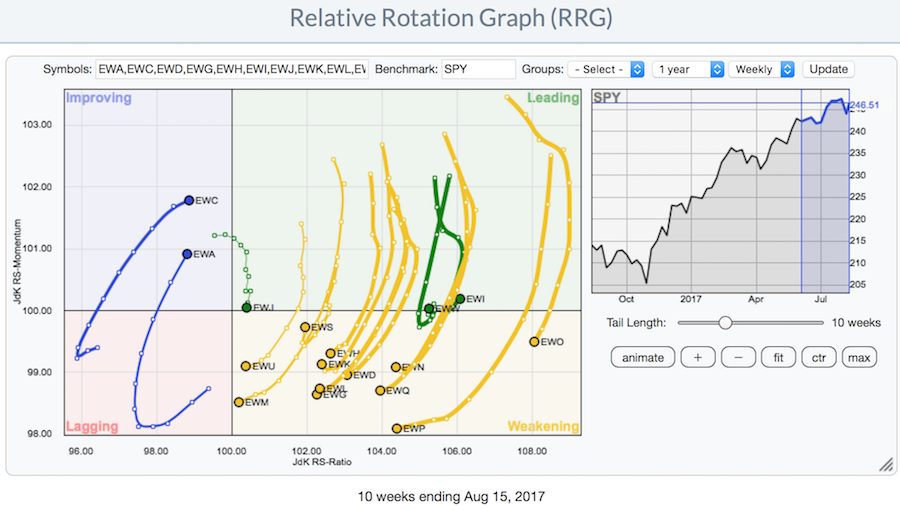Select the EWS data point
Screen dimensions: 900x510
pos(305,327)
